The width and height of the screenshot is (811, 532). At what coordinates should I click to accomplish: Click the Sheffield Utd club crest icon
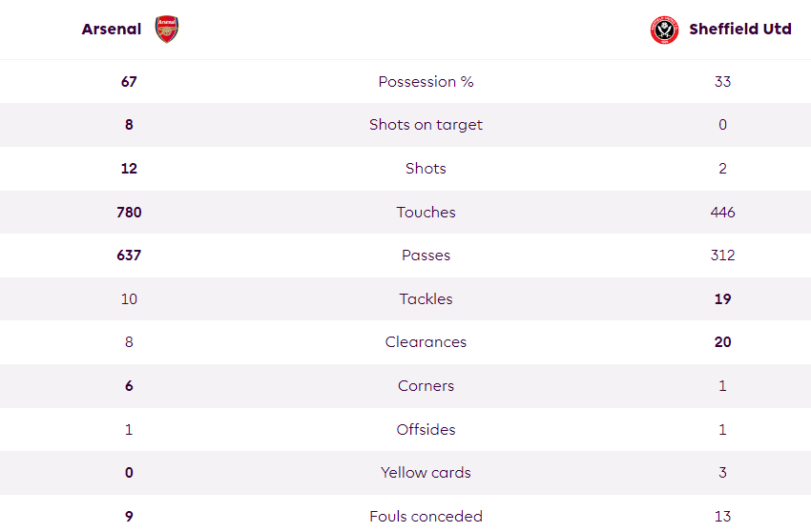664,30
